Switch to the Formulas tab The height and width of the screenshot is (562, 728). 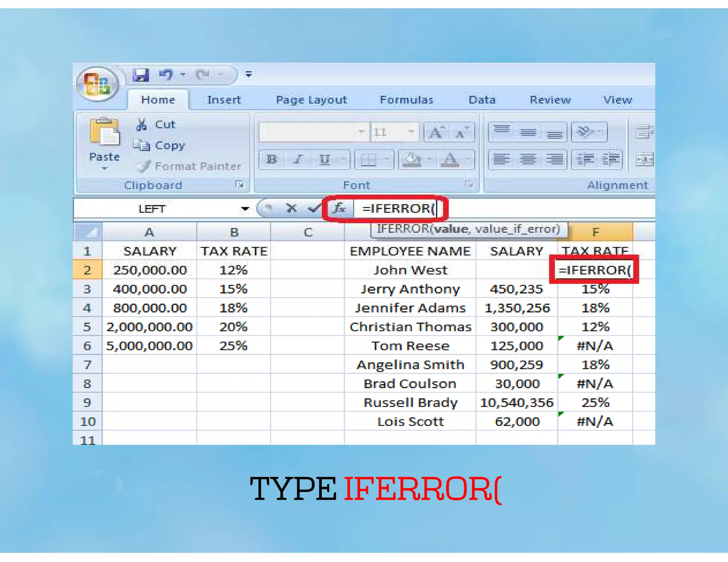[406, 100]
